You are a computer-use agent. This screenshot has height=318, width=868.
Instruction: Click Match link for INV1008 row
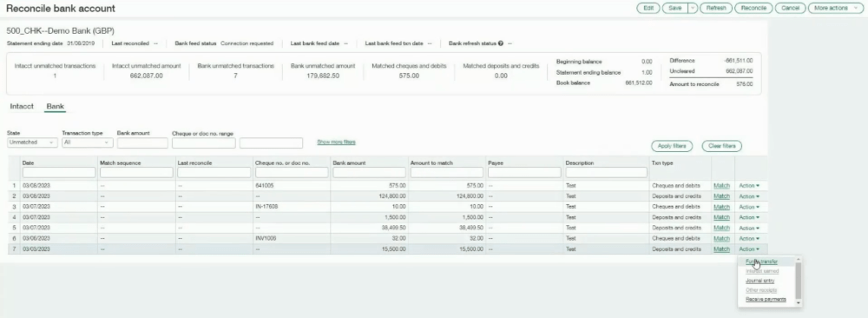click(x=722, y=238)
